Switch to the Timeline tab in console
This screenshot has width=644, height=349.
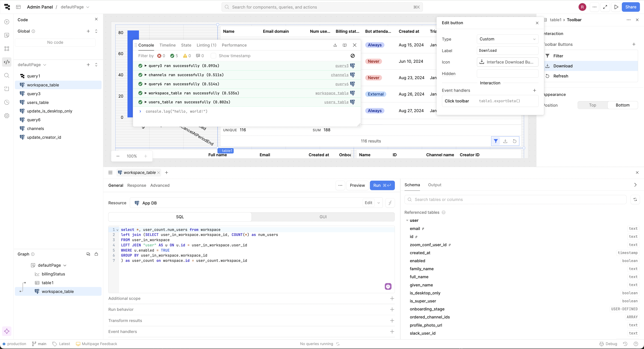167,45
